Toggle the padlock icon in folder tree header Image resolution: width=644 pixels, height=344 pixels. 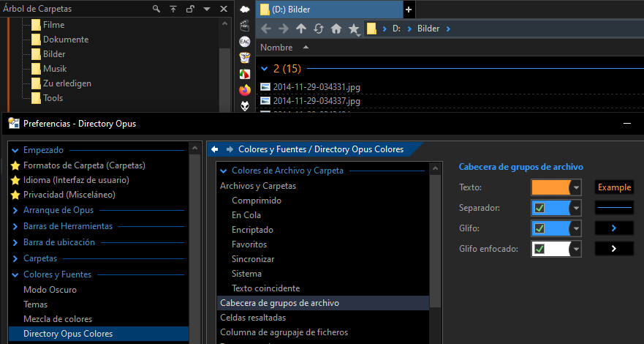click(x=190, y=9)
